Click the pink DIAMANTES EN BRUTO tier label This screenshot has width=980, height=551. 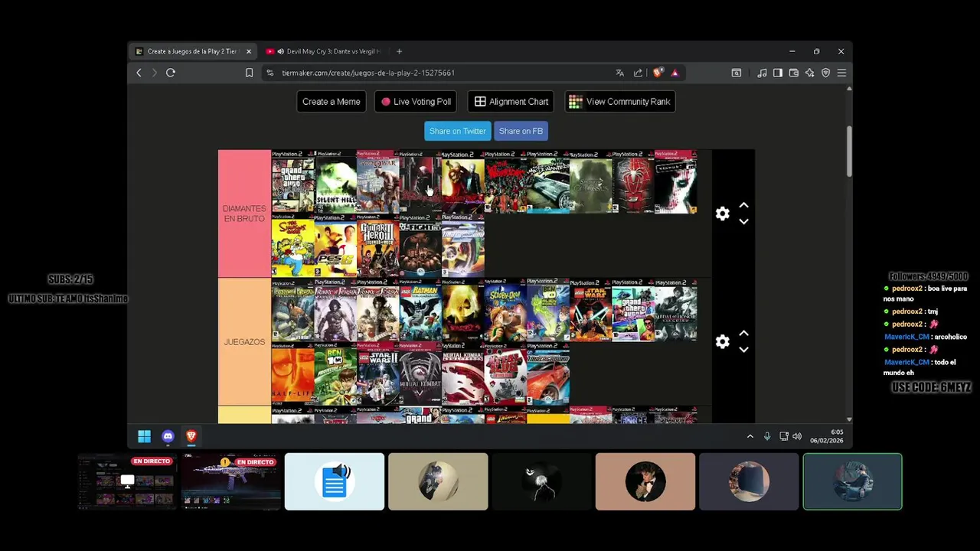click(244, 214)
